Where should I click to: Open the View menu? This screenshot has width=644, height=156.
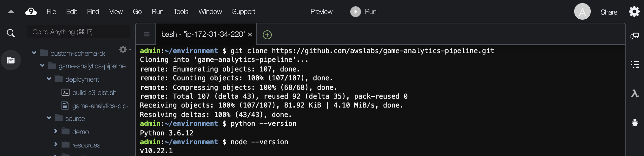pyautogui.click(x=116, y=12)
